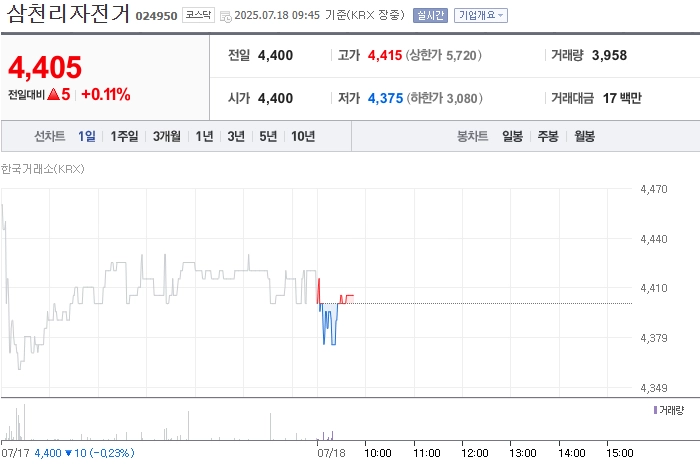Click the 코스닥 market badge
The width and height of the screenshot is (700, 465).
coord(198,15)
